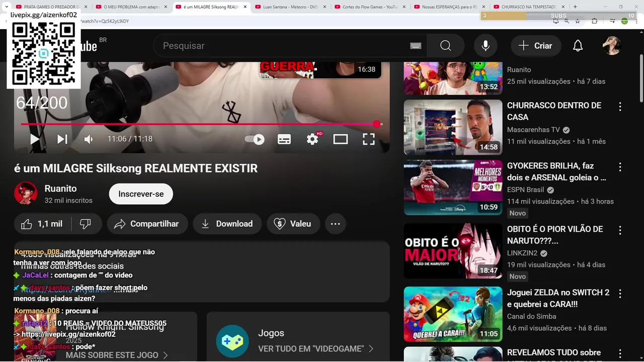This screenshot has width=644, height=362.
Task: Open OBITO É O MAIOR video thumbnail
Action: (x=453, y=251)
